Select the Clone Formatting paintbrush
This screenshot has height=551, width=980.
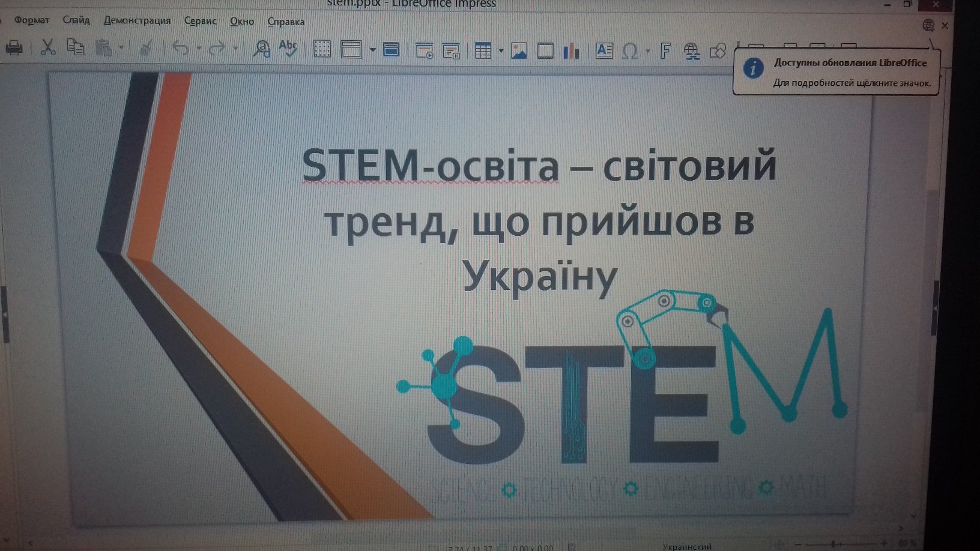point(146,47)
